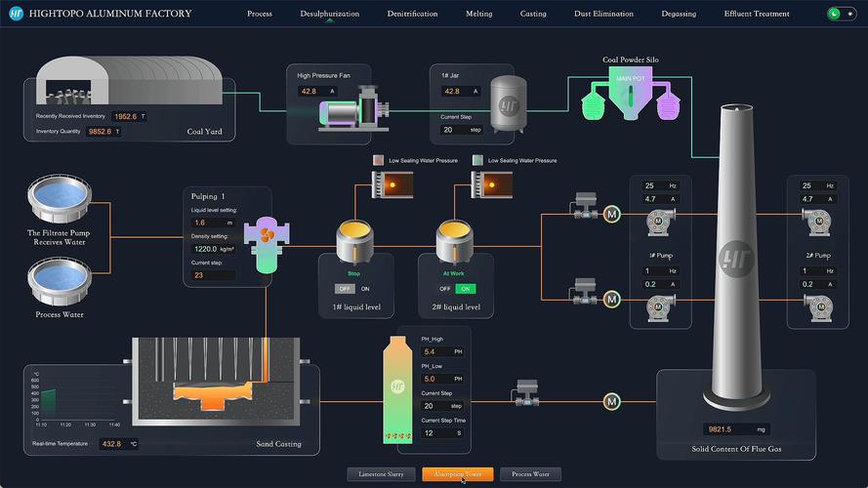This screenshot has width=868, height=488.
Task: Toggle the dark mode switch in header
Action: pos(842,14)
